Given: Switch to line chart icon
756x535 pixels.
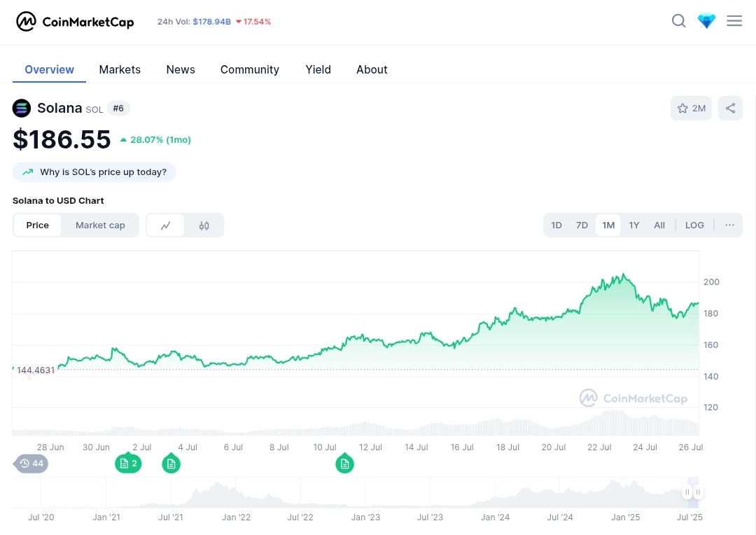Looking at the screenshot, I should click(x=166, y=225).
